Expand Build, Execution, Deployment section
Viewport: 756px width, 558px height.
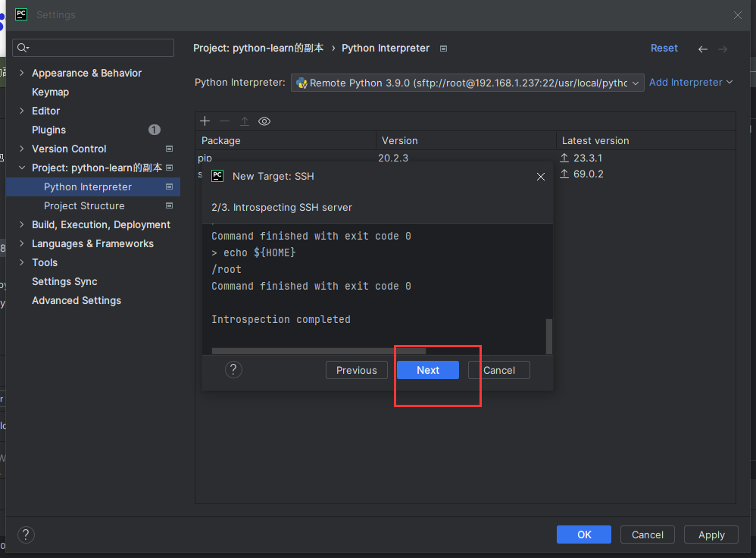21,224
